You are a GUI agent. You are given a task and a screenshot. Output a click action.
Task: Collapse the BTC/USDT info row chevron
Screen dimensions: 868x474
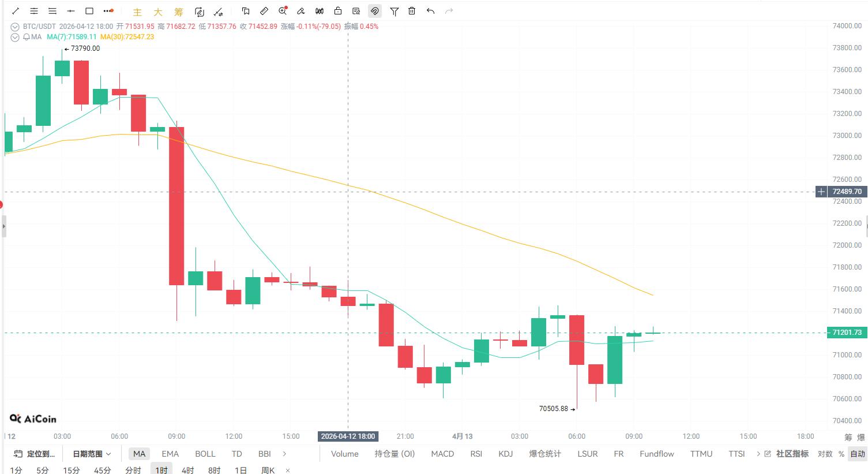coord(15,27)
